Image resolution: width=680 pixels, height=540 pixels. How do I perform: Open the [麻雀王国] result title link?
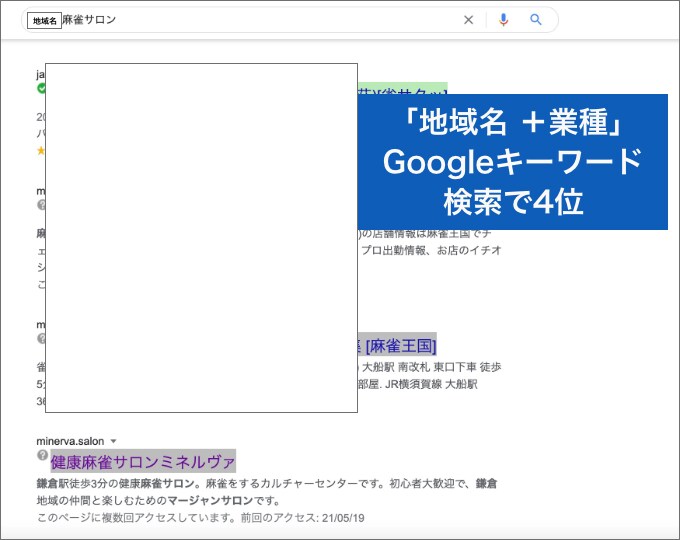pyautogui.click(x=397, y=346)
